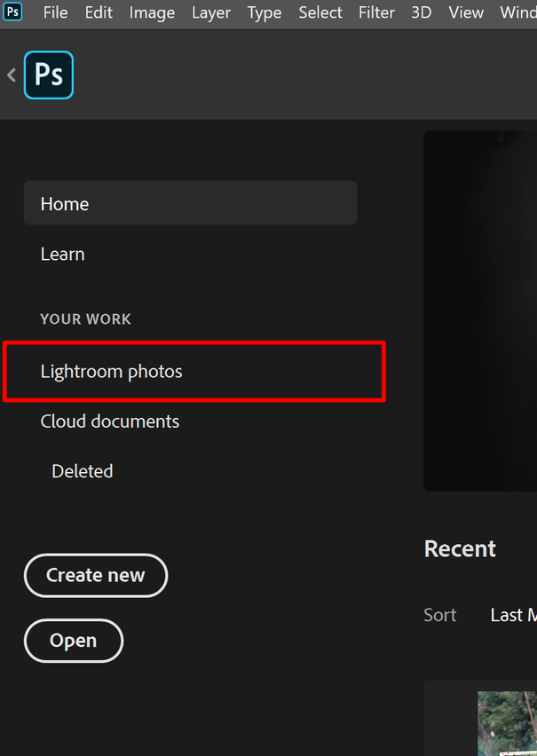The width and height of the screenshot is (537, 756).
Task: Select Home in the sidebar
Action: click(190, 203)
